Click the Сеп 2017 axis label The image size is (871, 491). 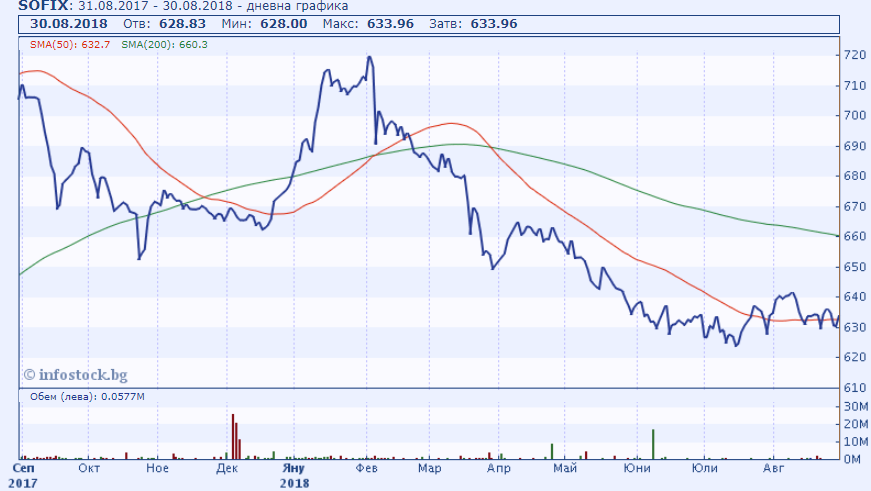pos(23,475)
